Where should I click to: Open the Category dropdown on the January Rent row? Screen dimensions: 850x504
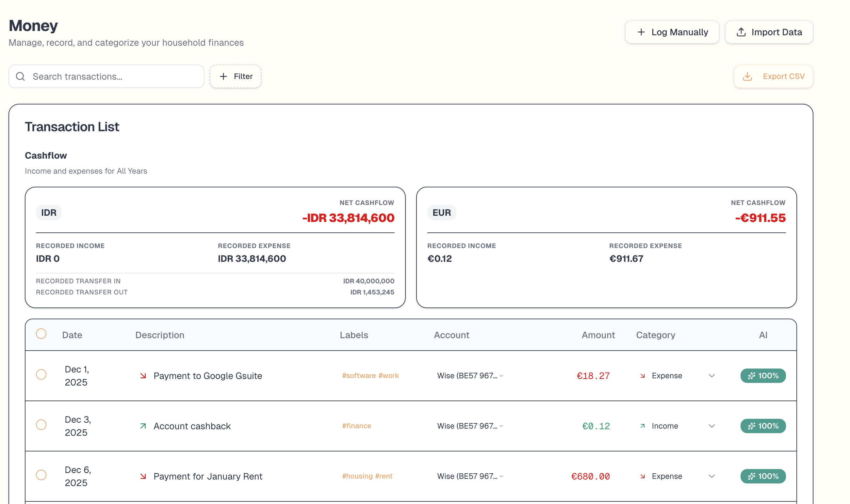click(x=711, y=476)
